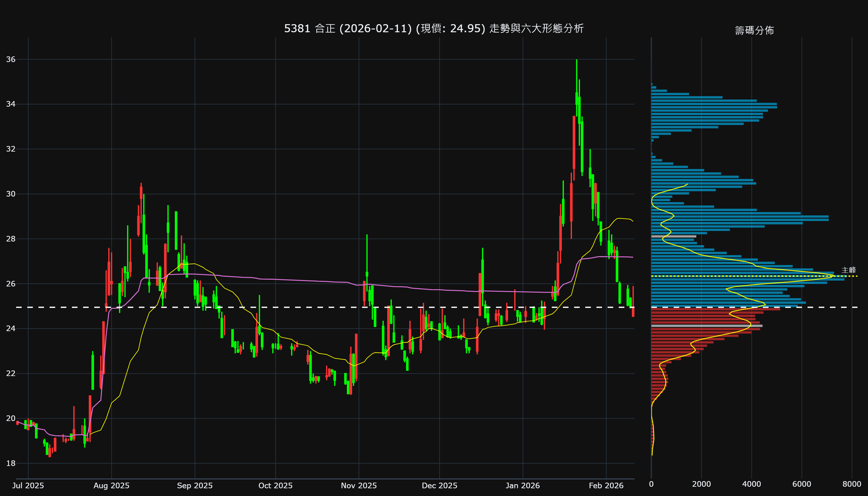Click the top of the tallest candle's wick at 36
Screen dimensions: 868x496
(x=577, y=60)
